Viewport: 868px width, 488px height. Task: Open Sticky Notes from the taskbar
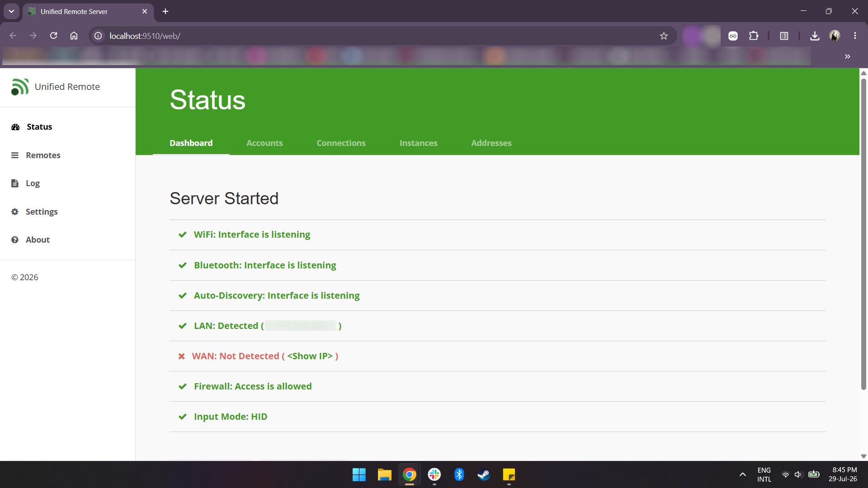(x=509, y=475)
